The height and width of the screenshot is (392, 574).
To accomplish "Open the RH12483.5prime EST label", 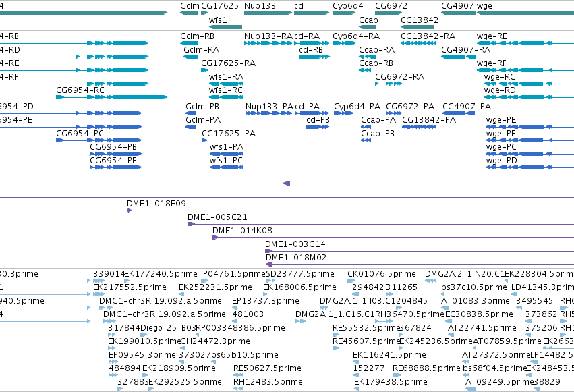I will coord(268,382).
